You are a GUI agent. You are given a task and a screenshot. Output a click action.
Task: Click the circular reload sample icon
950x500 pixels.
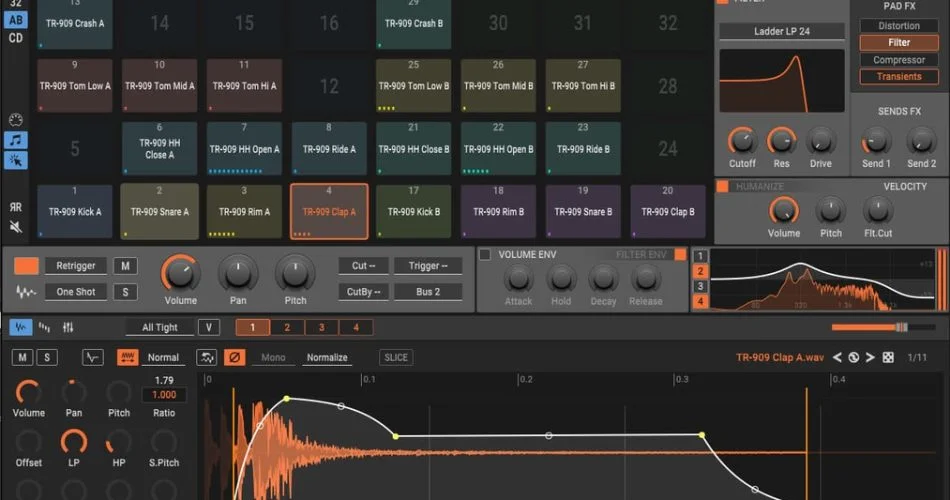point(854,358)
